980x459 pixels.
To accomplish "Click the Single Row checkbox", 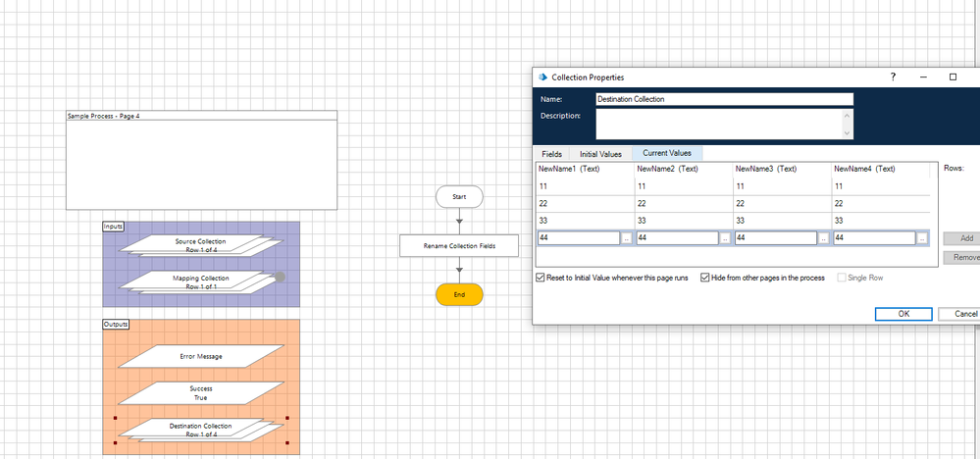I will pyautogui.click(x=843, y=279).
